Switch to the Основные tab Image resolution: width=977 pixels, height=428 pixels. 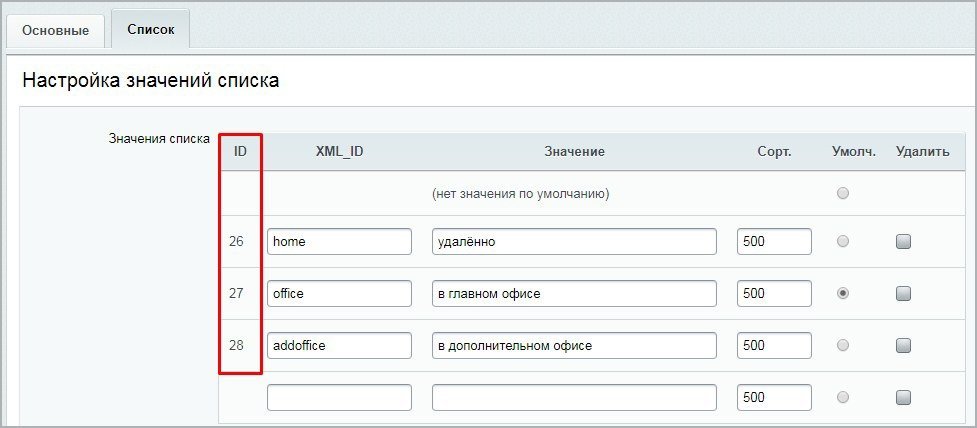55,30
